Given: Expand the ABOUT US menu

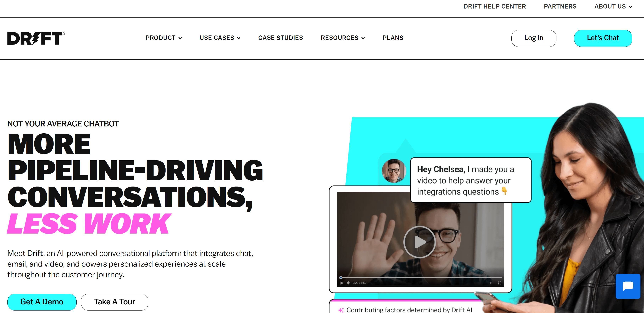Looking at the screenshot, I should click(613, 7).
